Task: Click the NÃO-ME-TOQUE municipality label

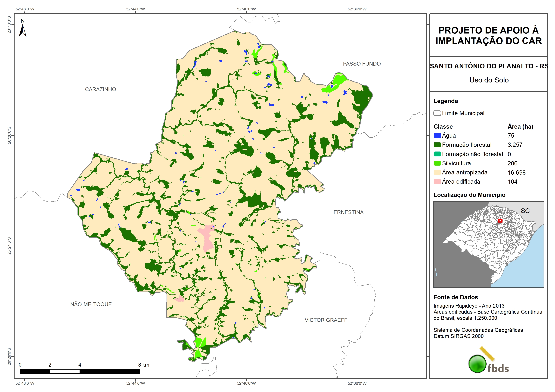Action: (91, 304)
